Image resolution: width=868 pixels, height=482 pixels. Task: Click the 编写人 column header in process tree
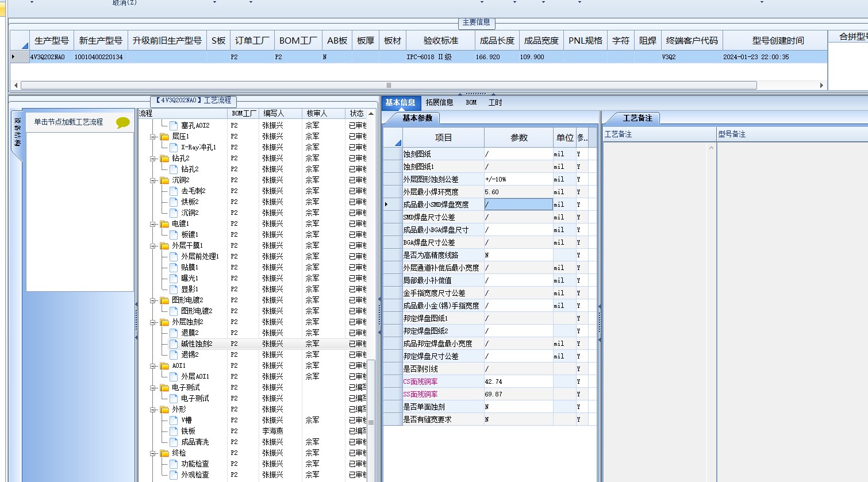pyautogui.click(x=281, y=114)
